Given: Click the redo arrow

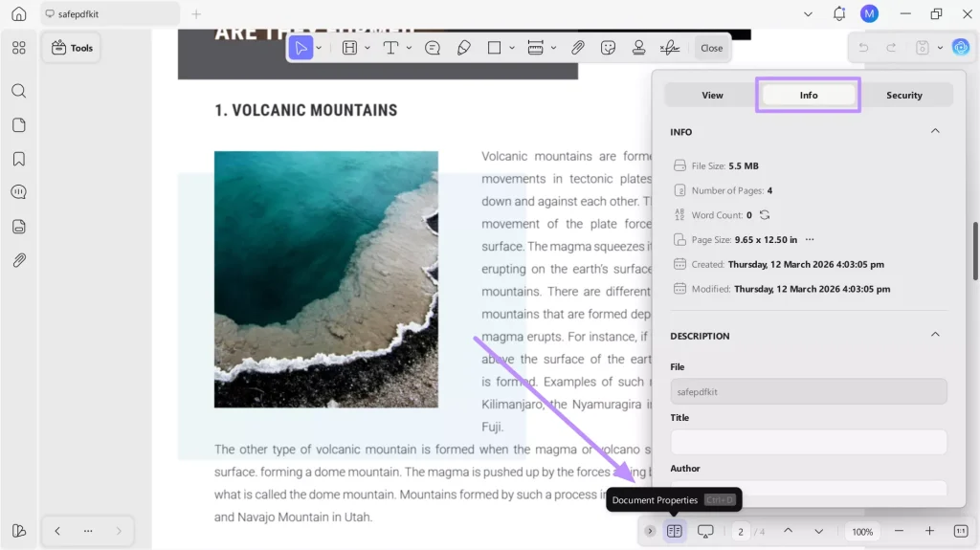Looking at the screenshot, I should click(891, 48).
